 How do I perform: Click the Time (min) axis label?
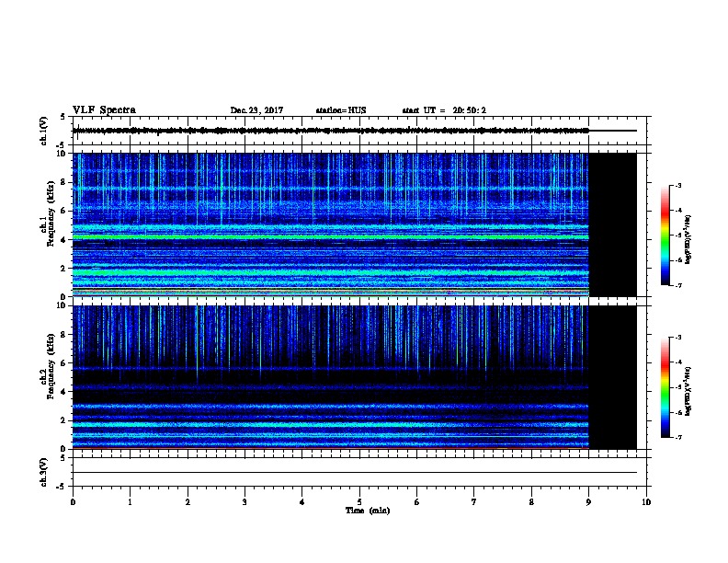click(368, 511)
